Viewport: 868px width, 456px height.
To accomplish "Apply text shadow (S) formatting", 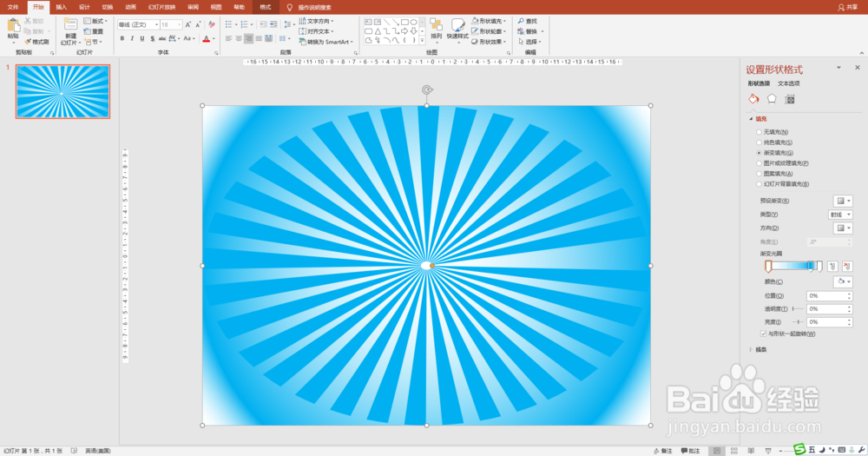I will click(152, 39).
